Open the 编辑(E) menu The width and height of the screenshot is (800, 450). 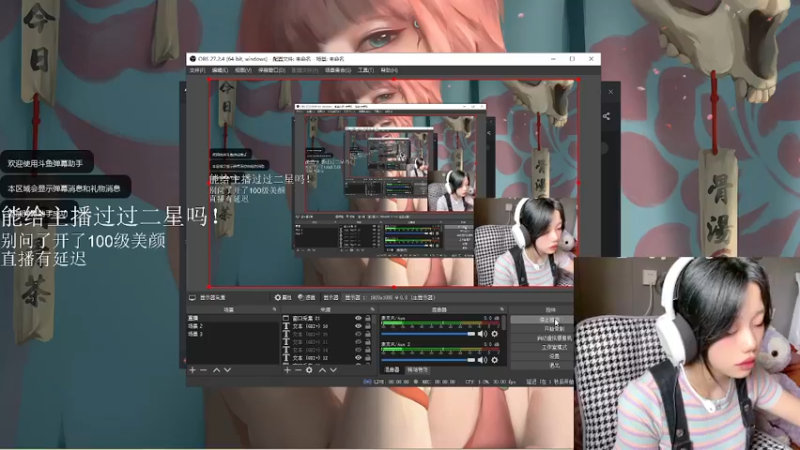220,70
